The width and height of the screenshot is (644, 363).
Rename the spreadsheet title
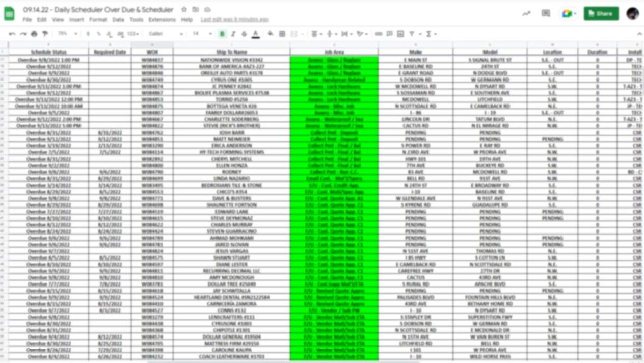(x=98, y=10)
